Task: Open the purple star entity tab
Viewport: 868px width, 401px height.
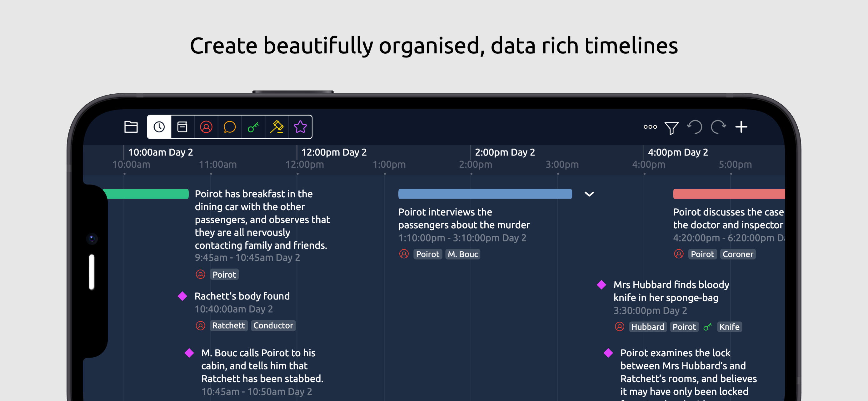Action: pyautogui.click(x=300, y=127)
